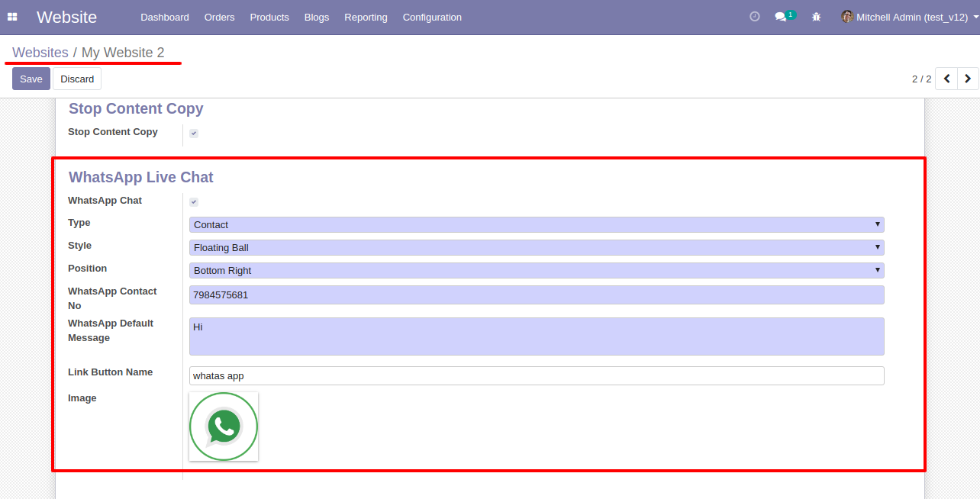Toggle the WhatsApp Chat checkbox
980x499 pixels.
point(194,201)
